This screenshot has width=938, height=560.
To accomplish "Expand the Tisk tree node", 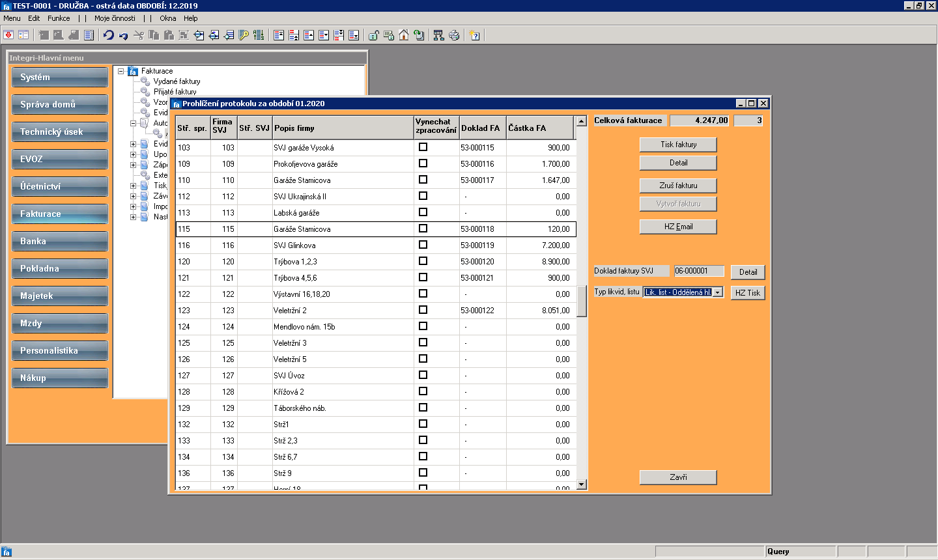I will point(133,186).
